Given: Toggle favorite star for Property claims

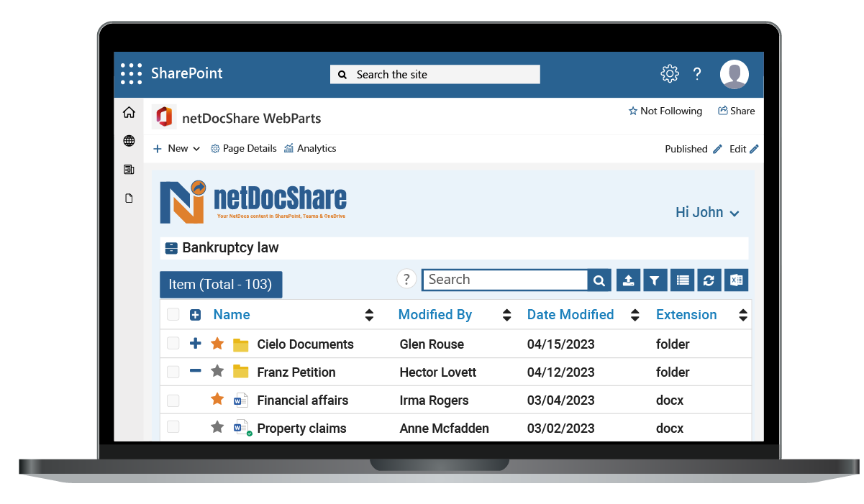Looking at the screenshot, I should pos(217,428).
